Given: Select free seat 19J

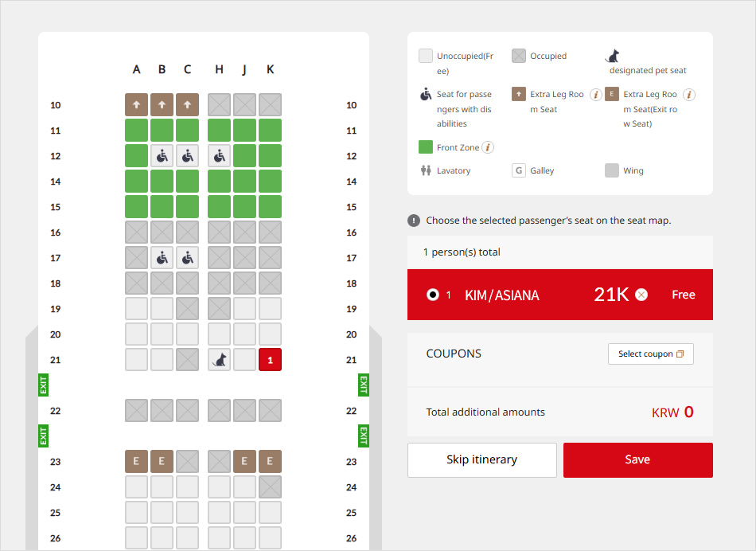Looking at the screenshot, I should tap(244, 309).
